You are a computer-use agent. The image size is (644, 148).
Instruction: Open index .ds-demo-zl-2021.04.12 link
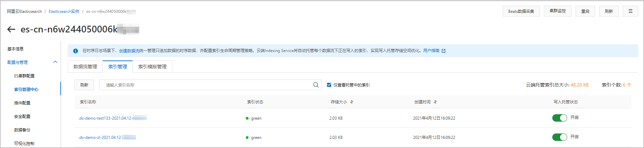(x=107, y=138)
